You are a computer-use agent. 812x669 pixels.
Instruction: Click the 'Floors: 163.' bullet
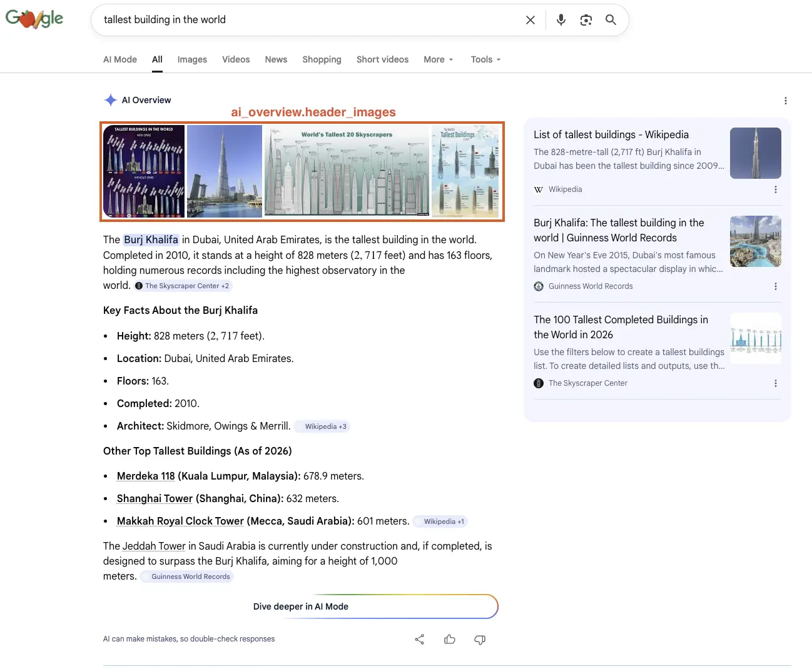tap(143, 381)
